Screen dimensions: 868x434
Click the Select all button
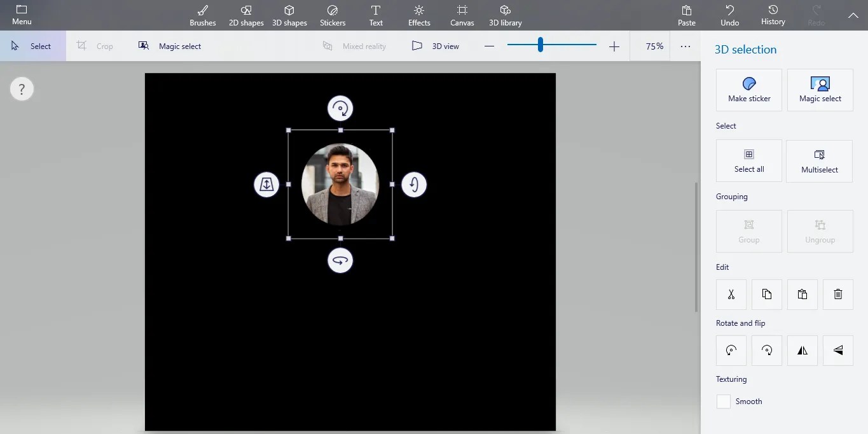click(x=748, y=160)
